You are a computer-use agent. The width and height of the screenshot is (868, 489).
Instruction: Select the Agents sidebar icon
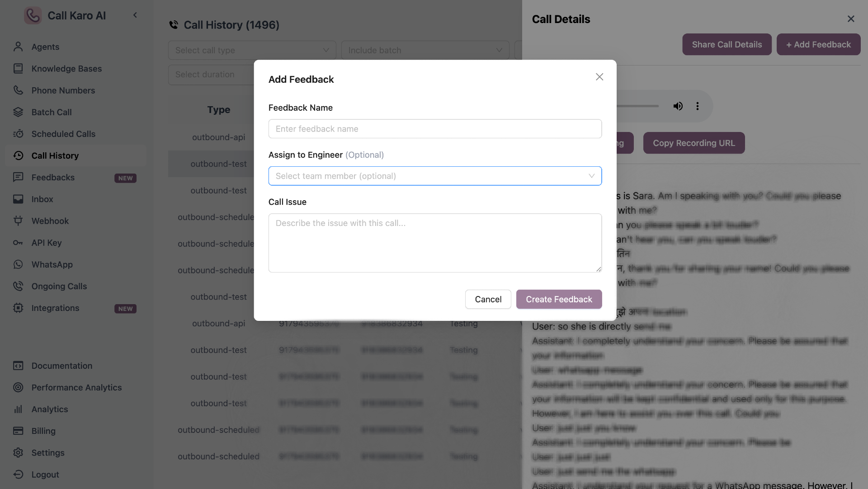(x=18, y=47)
